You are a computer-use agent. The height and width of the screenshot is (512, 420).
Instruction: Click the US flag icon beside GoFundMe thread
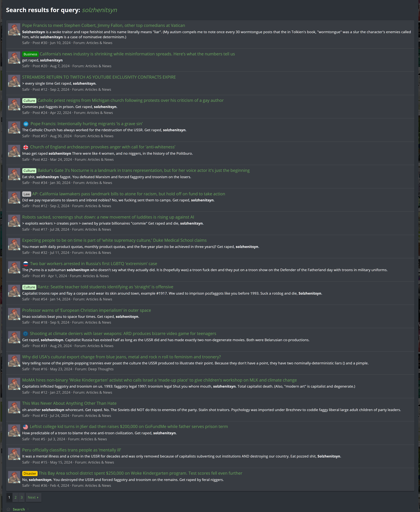(26, 427)
